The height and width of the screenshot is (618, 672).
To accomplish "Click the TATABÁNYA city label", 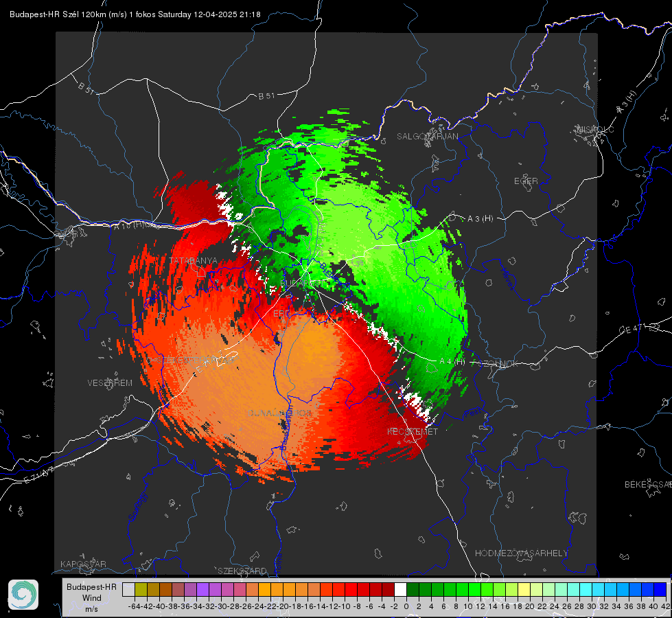I will tap(194, 261).
